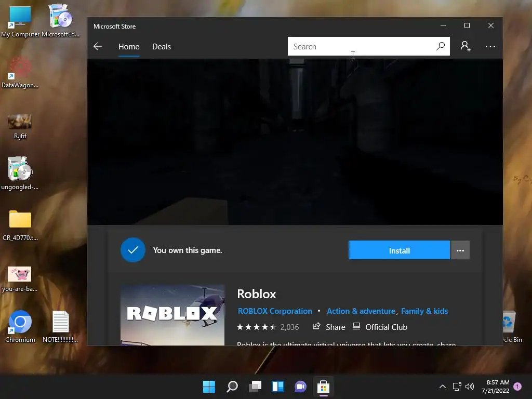Open the Store's top-right three-dot menu

490,46
